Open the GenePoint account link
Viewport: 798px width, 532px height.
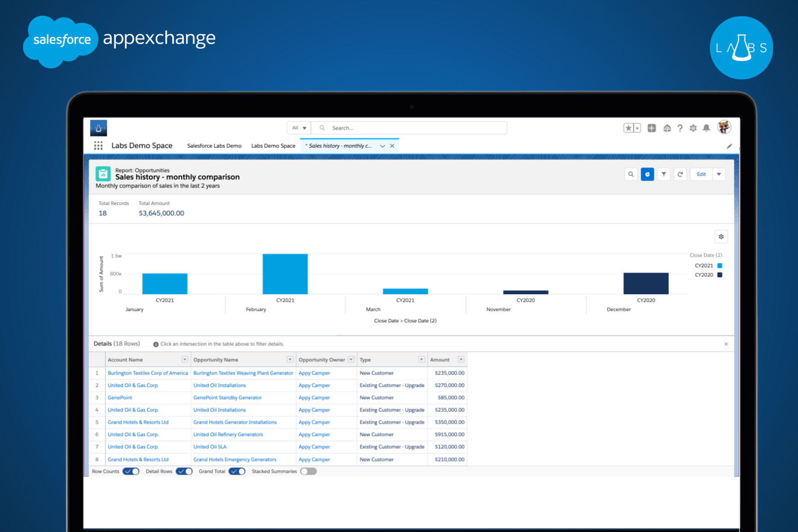tap(120, 398)
